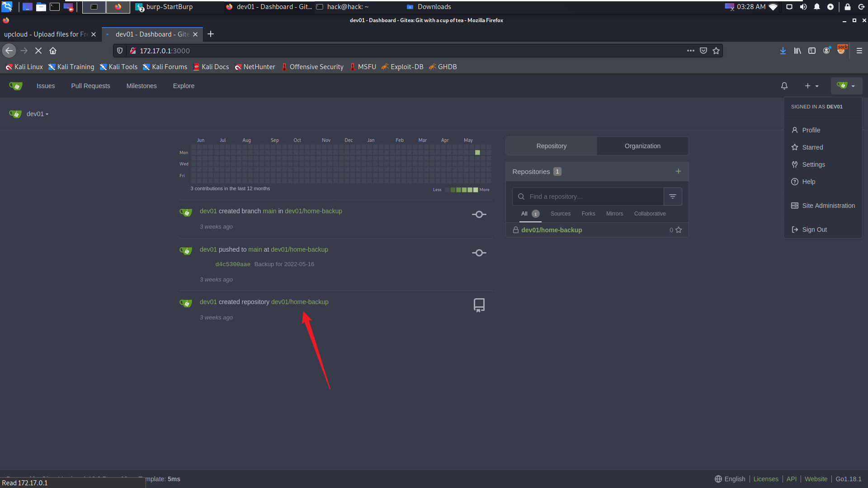The height and width of the screenshot is (488, 868).
Task: Bookmark this page with star icon
Action: [x=716, y=51]
